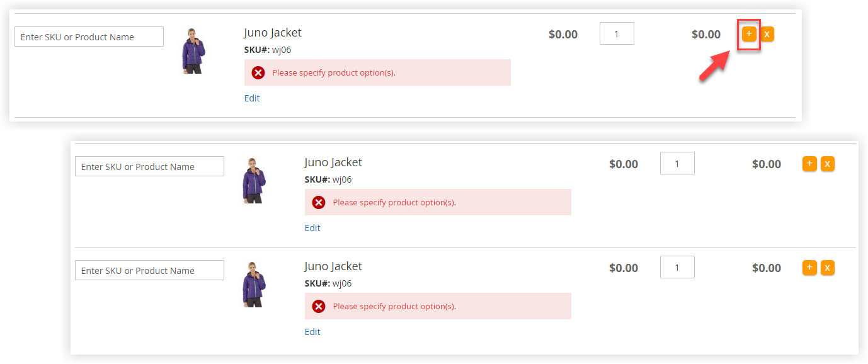Image resolution: width=868 pixels, height=364 pixels.
Task: Select the quantity field on the last row
Action: click(677, 268)
